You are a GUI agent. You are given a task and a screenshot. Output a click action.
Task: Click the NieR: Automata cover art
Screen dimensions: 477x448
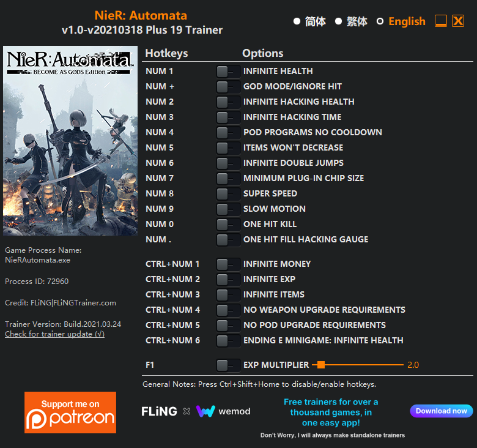pos(70,141)
